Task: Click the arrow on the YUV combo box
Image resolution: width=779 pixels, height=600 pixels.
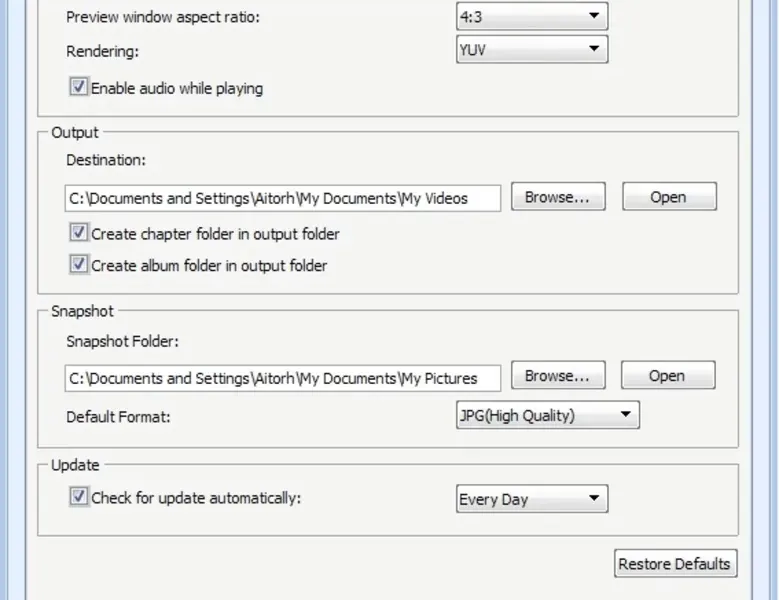Action: tap(594, 48)
